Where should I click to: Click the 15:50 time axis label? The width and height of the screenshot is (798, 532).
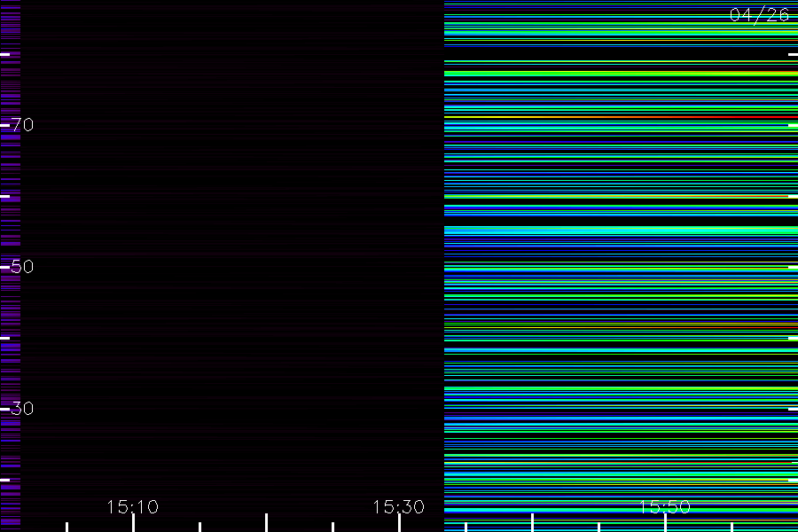pos(665,506)
